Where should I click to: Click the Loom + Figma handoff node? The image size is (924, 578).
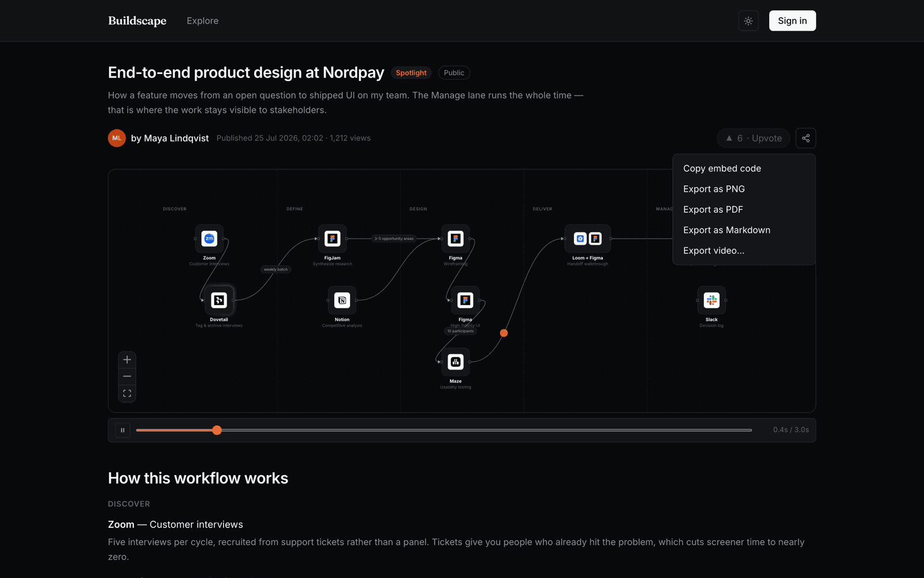click(587, 239)
